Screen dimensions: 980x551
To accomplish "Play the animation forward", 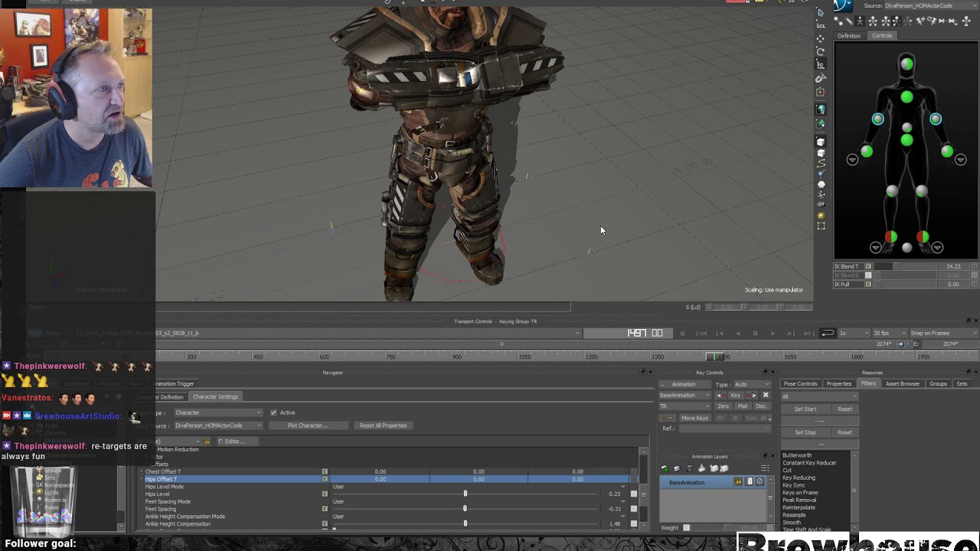I will click(773, 333).
